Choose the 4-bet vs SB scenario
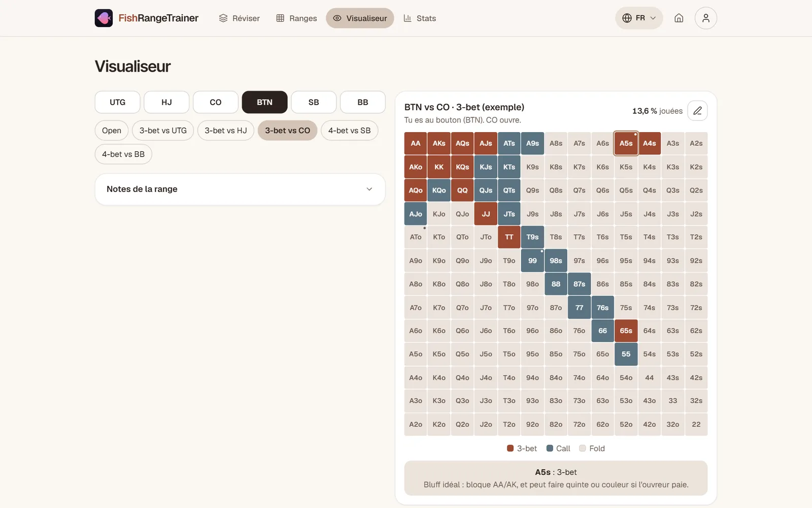This screenshot has width=812, height=508. tap(349, 131)
